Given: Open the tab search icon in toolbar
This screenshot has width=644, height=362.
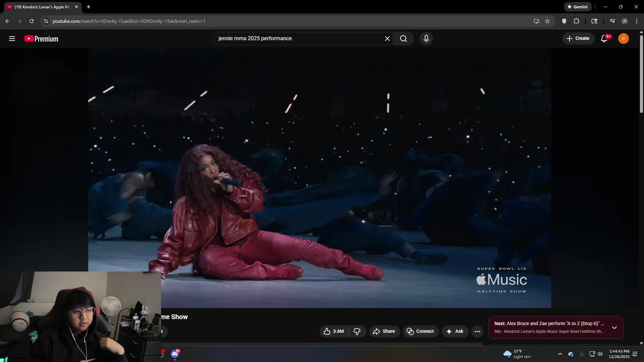Looking at the screenshot, I should [594, 21].
